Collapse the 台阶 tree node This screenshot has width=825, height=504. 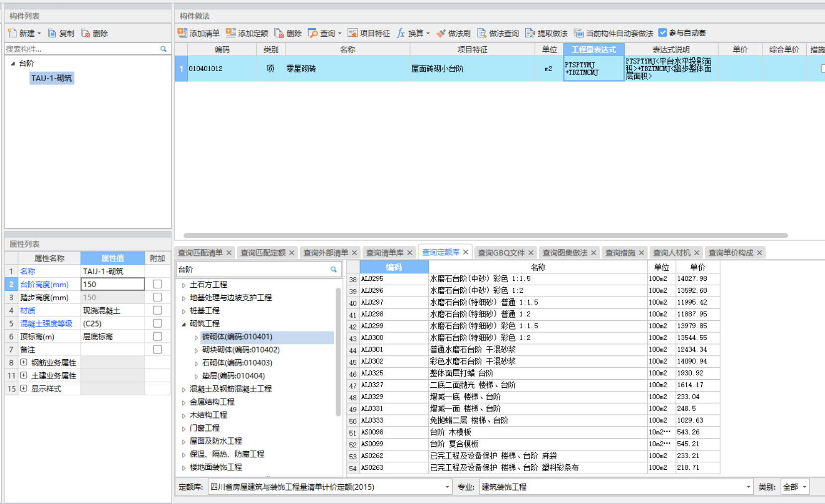point(13,64)
